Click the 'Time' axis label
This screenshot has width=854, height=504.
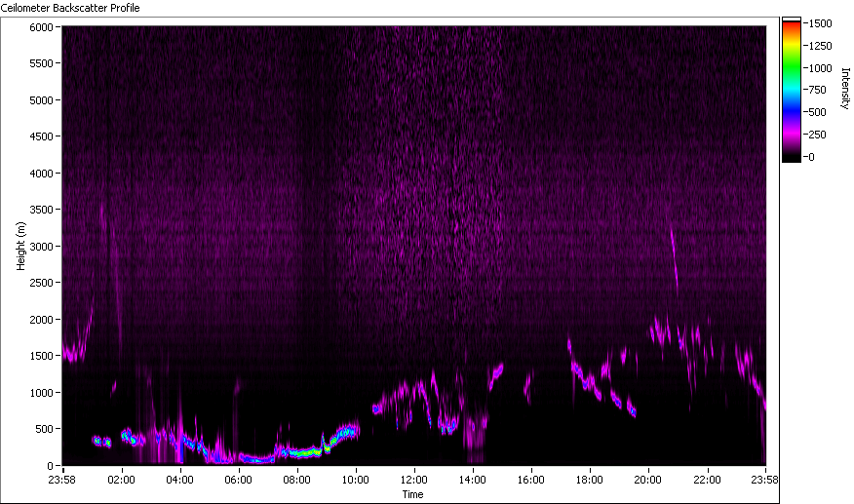412,494
